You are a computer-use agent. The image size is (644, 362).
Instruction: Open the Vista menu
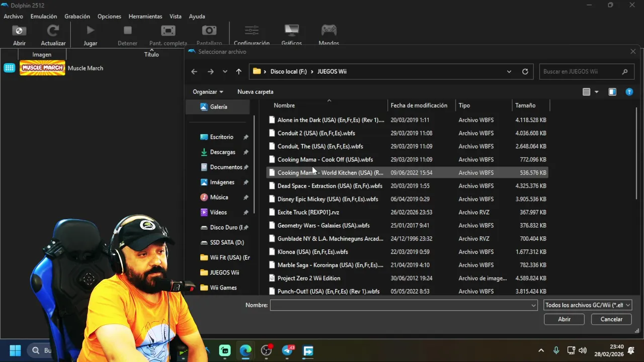coord(176,17)
